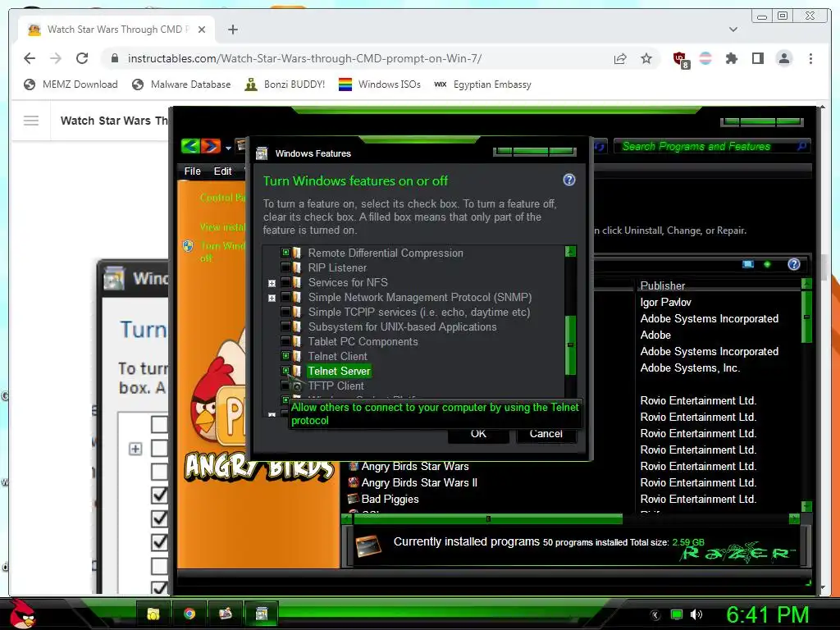Open the MEMZ Download bookmark
The width and height of the screenshot is (840, 630).
(x=71, y=84)
